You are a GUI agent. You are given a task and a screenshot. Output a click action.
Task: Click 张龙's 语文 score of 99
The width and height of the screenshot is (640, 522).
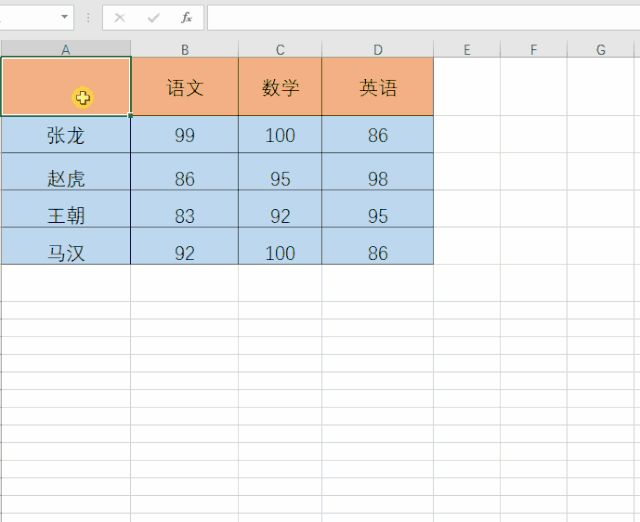click(x=184, y=135)
